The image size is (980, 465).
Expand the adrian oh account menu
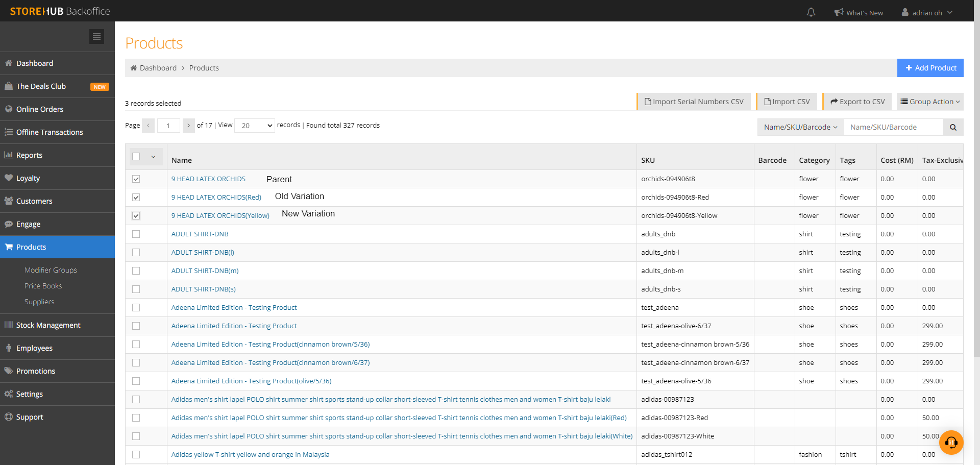pyautogui.click(x=927, y=13)
